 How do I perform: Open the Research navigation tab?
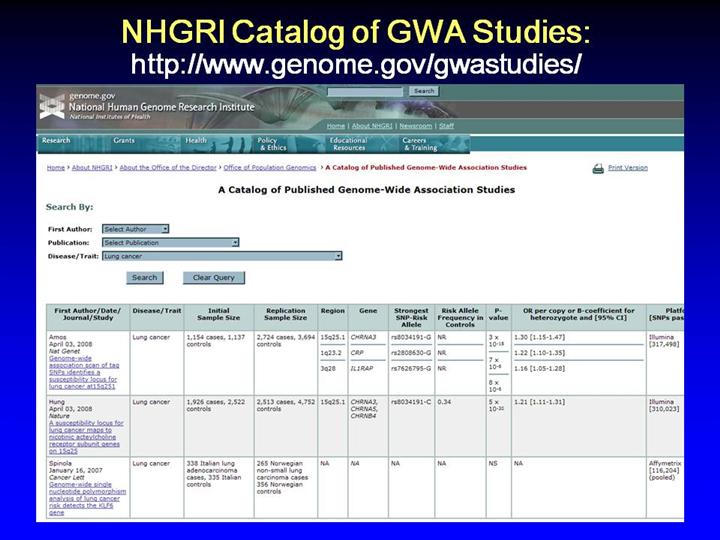point(56,141)
